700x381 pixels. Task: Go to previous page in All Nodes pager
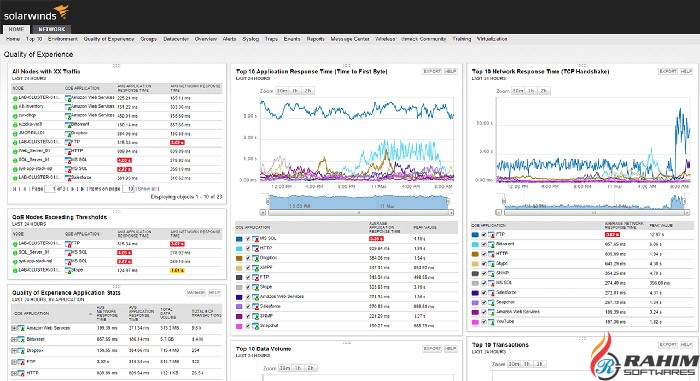click(24, 189)
